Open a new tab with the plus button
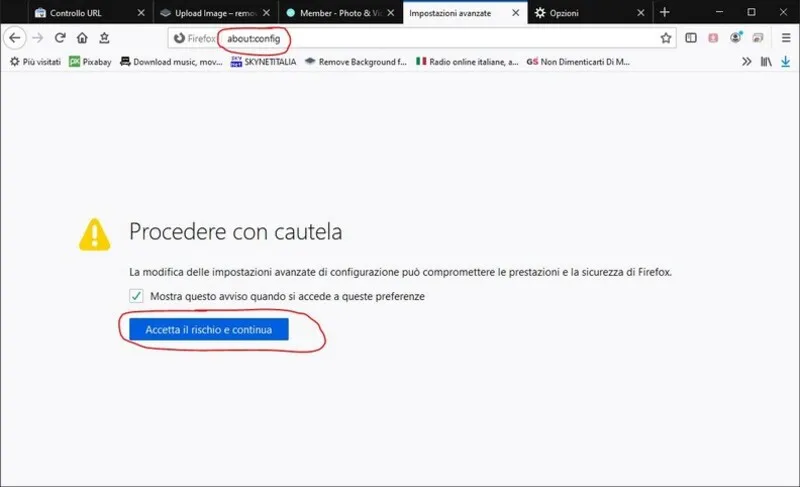 tap(664, 12)
